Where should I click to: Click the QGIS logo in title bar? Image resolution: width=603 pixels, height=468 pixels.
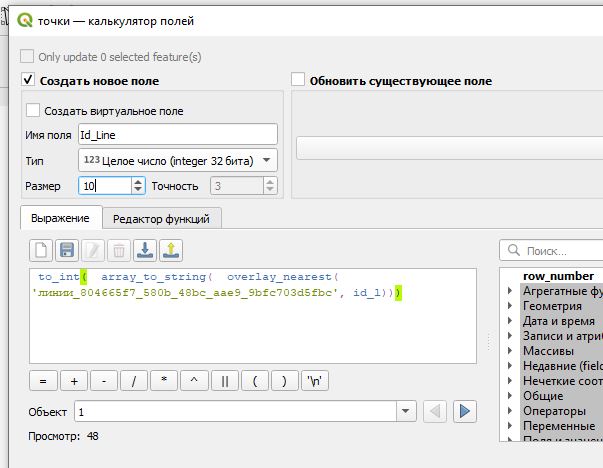(25, 20)
